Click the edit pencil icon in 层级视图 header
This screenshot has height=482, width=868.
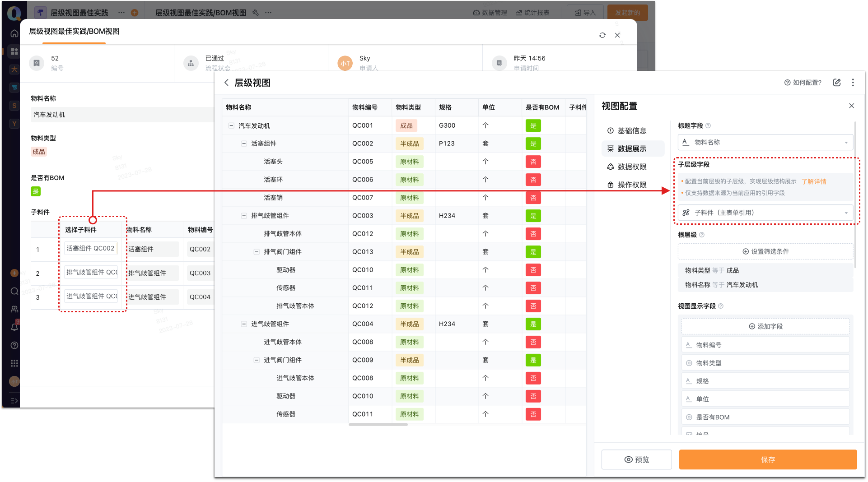coord(837,83)
